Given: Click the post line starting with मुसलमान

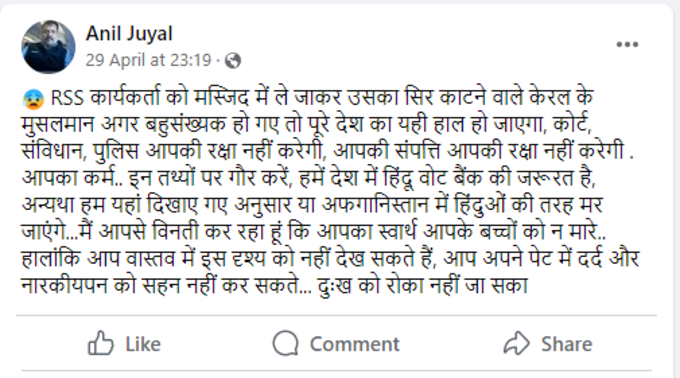Looking at the screenshot, I should [306, 124].
